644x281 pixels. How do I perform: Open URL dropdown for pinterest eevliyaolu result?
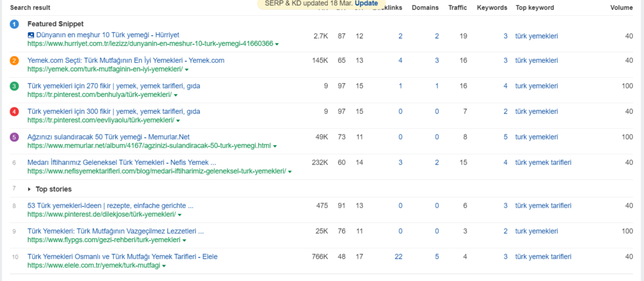point(178,120)
